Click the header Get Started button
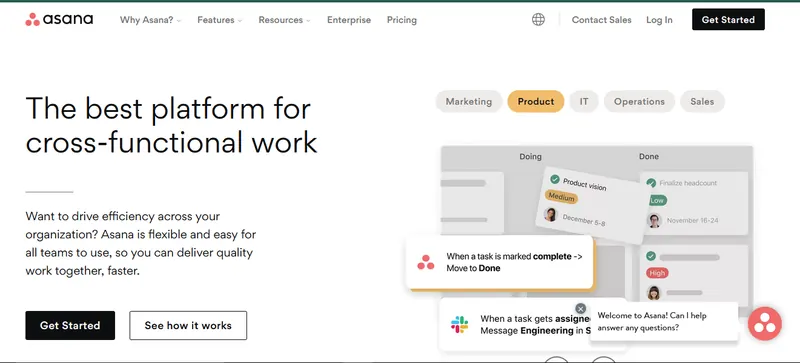 coord(728,19)
